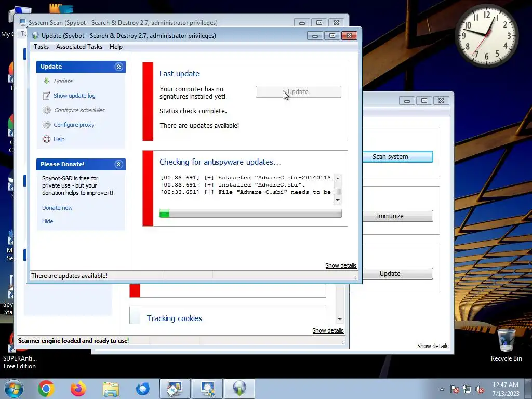Open the Tasks menu
Screen dimensions: 532x399
(x=41, y=47)
